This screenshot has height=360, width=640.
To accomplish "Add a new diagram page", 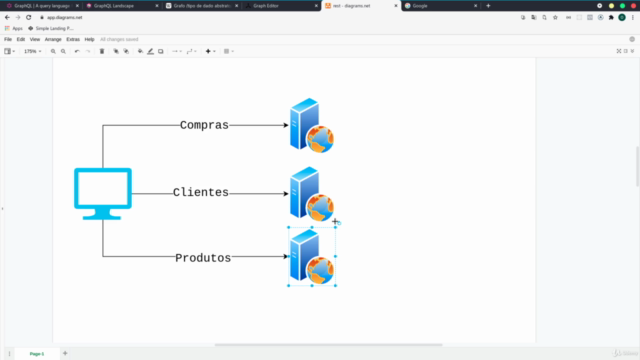I will pyautogui.click(x=65, y=353).
